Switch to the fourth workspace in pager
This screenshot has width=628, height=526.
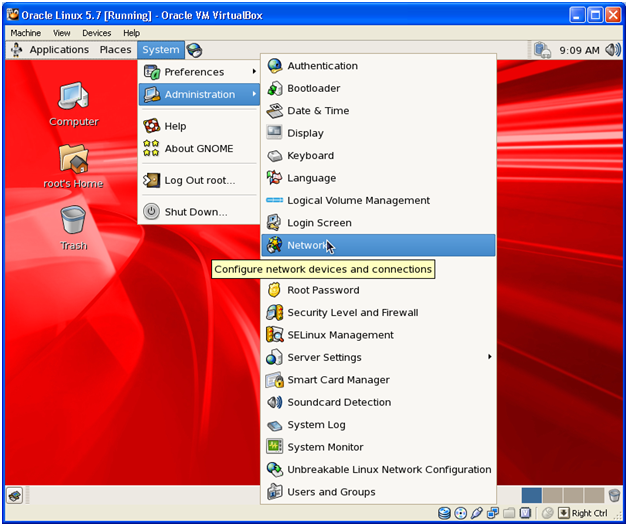click(594, 496)
